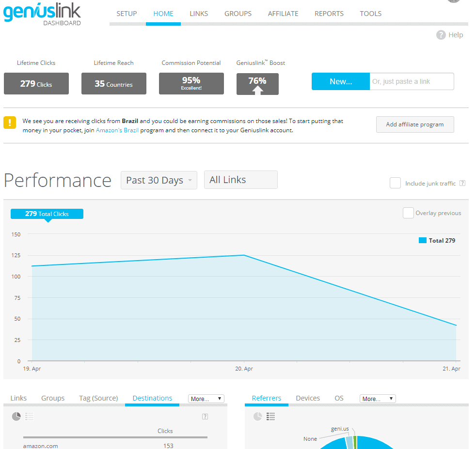Open the REPORTS menu
Image resolution: width=476 pixels, height=449 pixels.
point(329,14)
